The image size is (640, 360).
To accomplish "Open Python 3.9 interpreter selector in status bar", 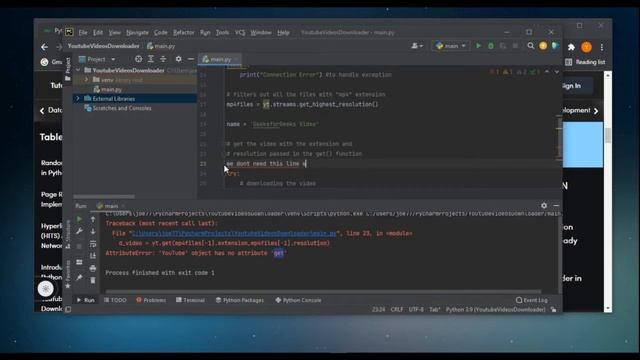I will pos(496,310).
